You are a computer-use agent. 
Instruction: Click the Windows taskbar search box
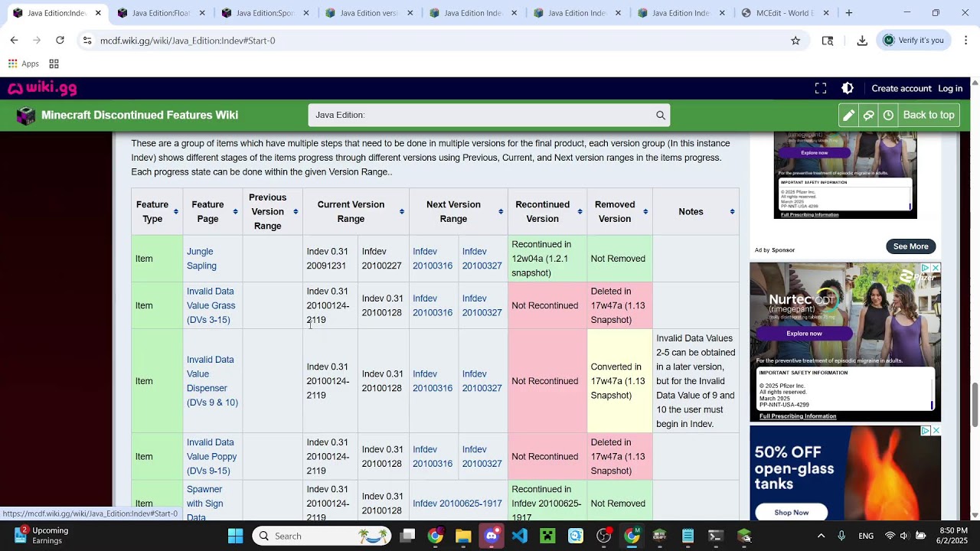(322, 536)
